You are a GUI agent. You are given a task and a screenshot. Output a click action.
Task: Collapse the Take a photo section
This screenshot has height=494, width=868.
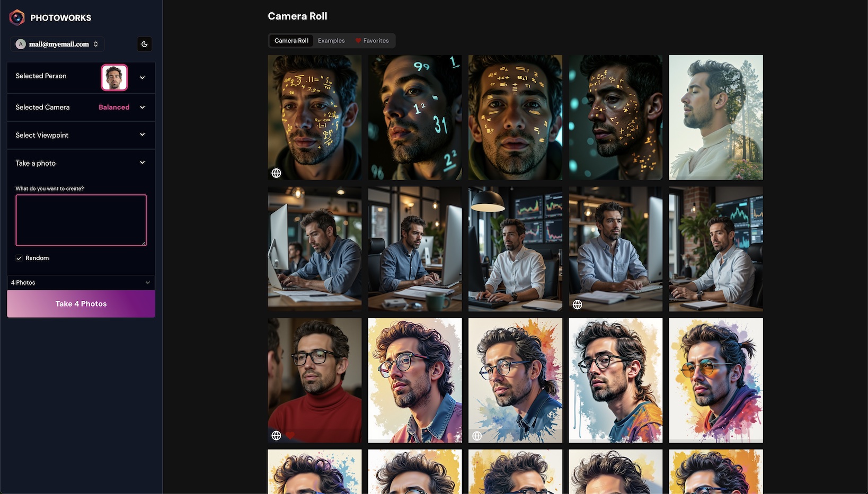pos(81,163)
